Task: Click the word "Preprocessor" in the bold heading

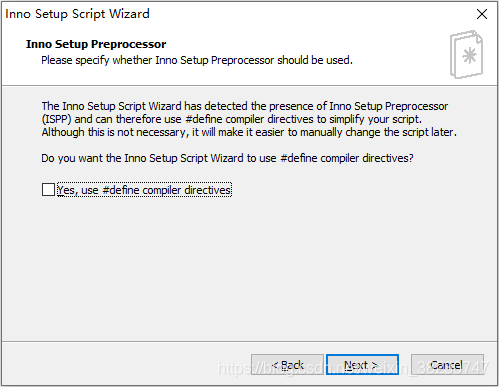Action: click(x=128, y=44)
